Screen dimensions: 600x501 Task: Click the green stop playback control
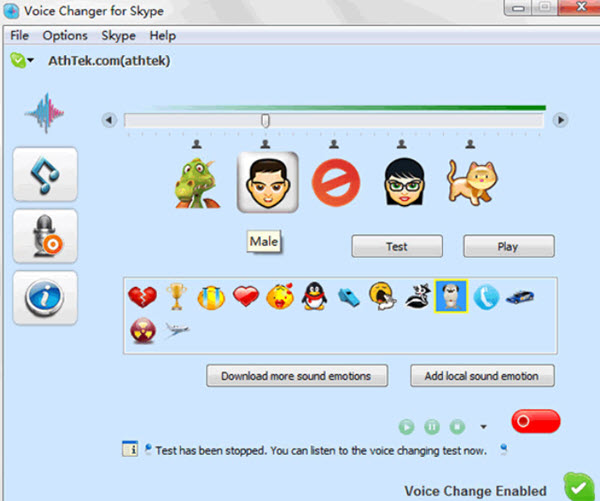(x=457, y=426)
